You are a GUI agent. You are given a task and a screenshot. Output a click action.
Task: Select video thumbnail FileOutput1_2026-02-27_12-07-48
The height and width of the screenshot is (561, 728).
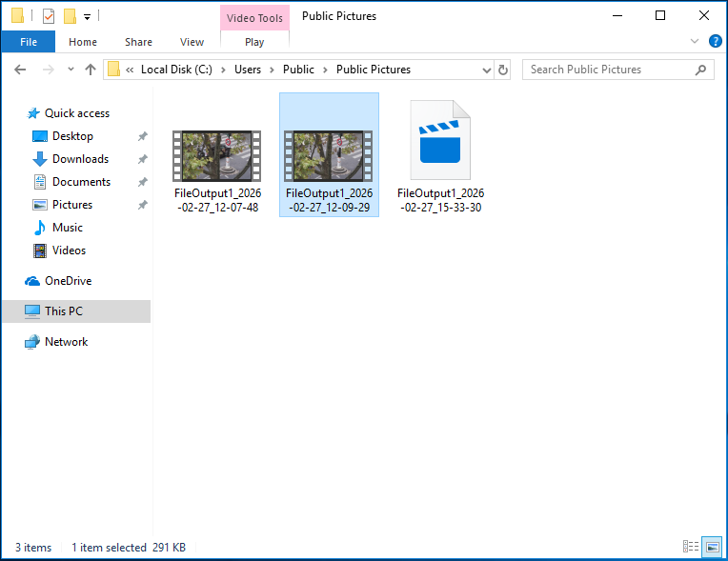pos(217,156)
